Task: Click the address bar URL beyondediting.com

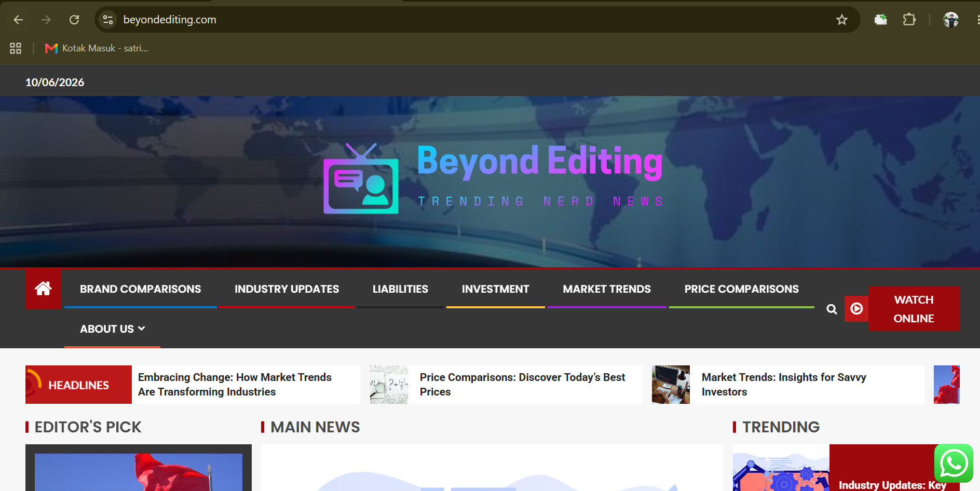Action: point(170,20)
